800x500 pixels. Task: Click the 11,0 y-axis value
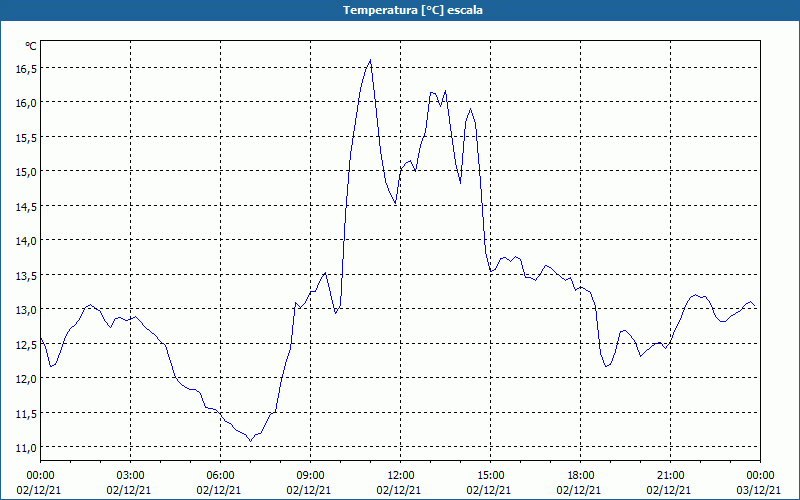(26, 447)
